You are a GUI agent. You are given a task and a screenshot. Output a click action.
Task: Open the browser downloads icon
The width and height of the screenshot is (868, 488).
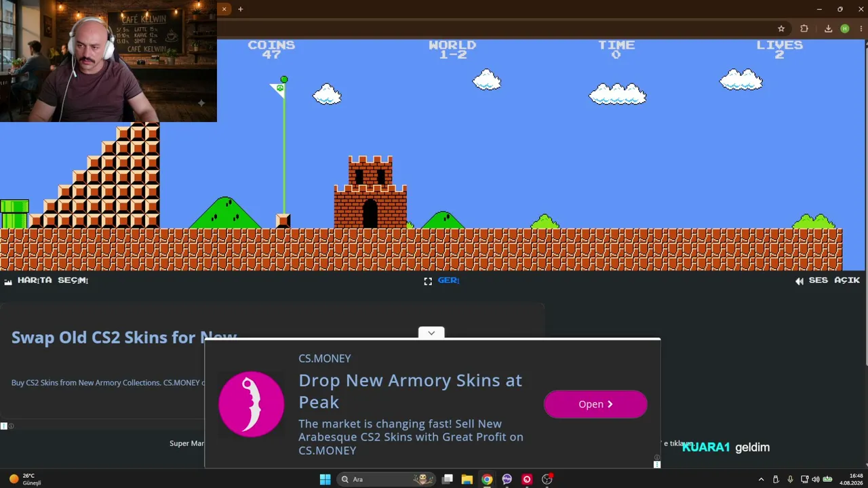tap(828, 28)
